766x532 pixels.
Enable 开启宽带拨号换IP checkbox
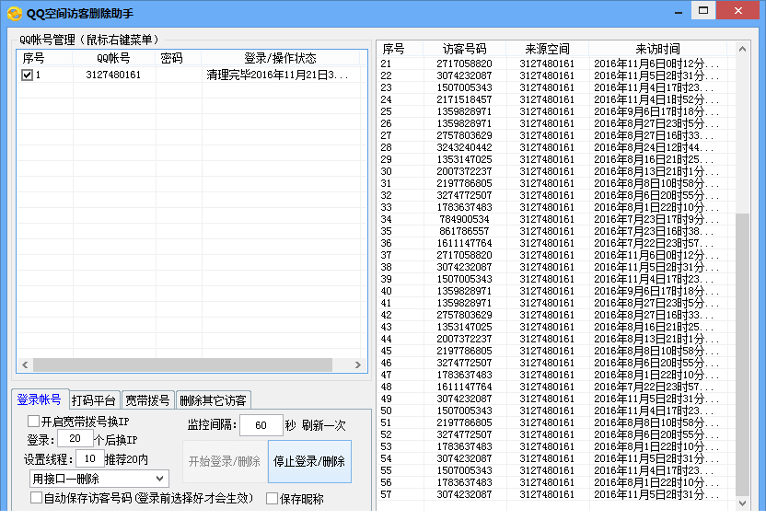(33, 422)
